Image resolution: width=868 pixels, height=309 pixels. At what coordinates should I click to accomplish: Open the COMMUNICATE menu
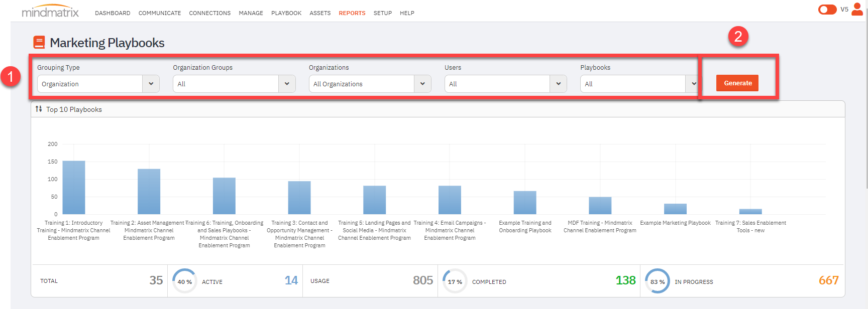pyautogui.click(x=160, y=13)
